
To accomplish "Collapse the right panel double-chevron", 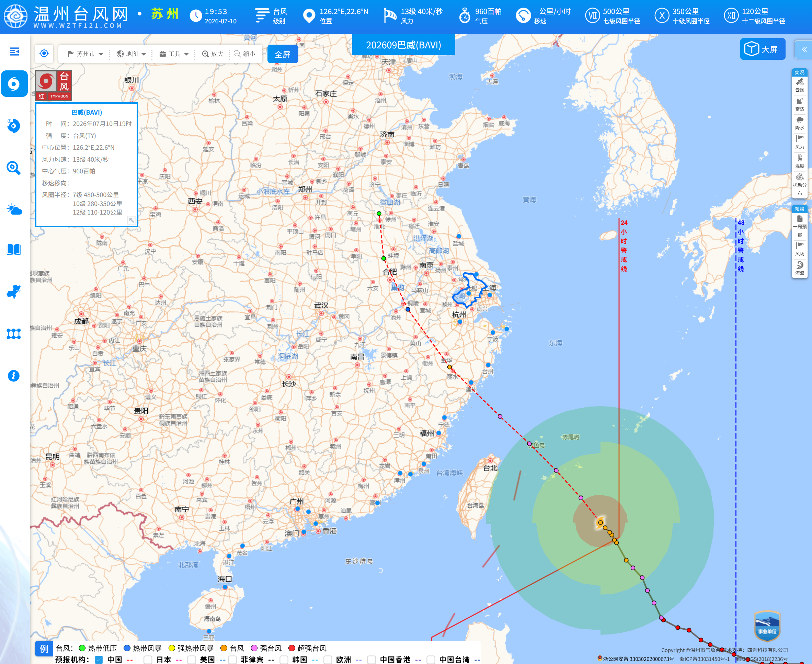I will 804,49.
